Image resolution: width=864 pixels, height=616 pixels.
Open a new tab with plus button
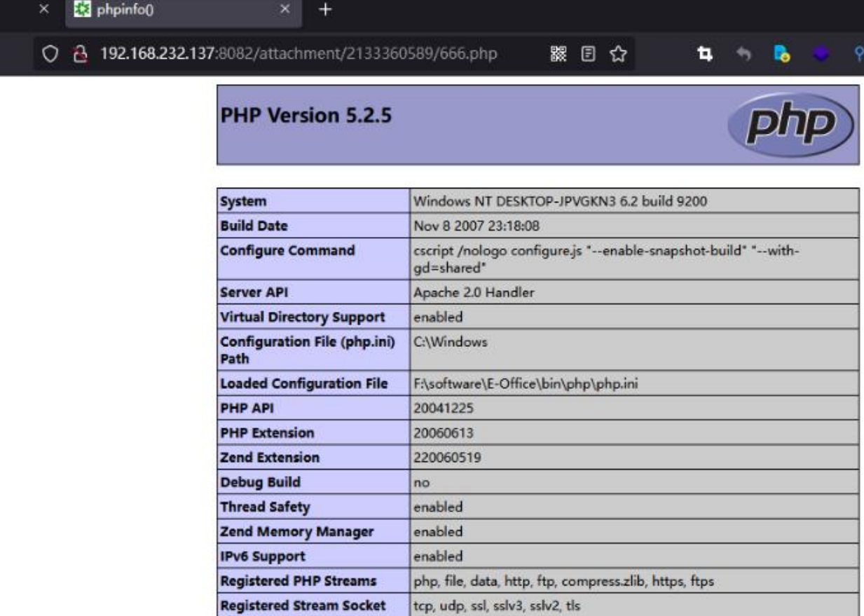pos(324,10)
